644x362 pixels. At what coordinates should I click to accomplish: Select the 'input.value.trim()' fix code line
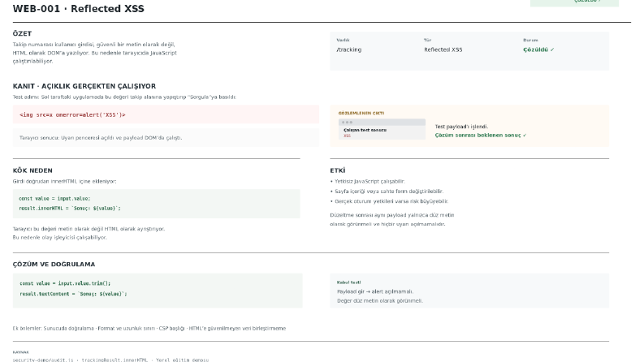pos(65,283)
